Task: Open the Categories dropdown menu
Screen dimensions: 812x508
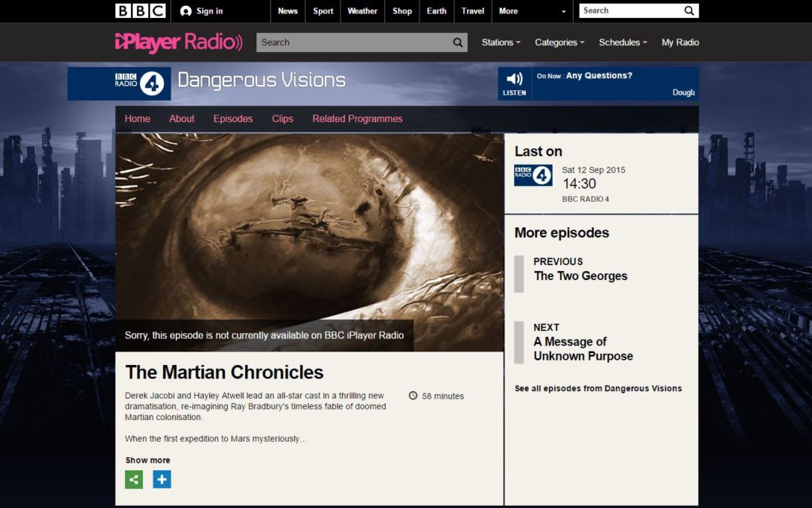Action: click(559, 42)
